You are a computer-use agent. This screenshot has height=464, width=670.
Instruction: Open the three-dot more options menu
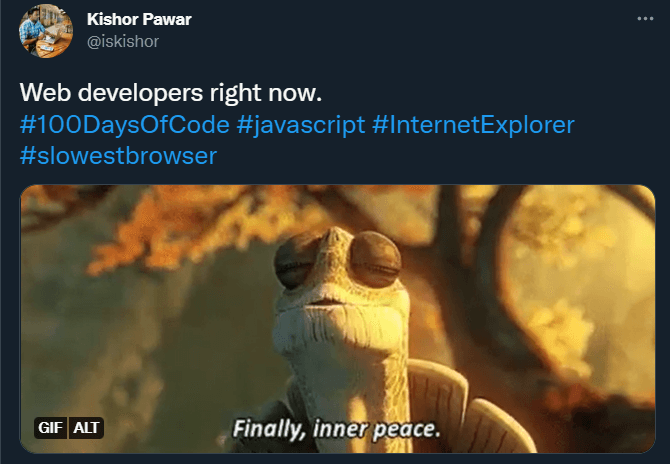645,18
